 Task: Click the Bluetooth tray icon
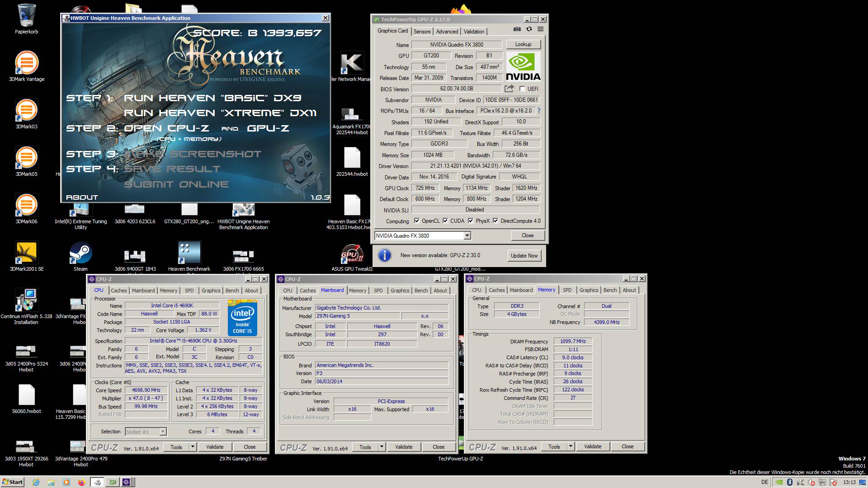790,482
